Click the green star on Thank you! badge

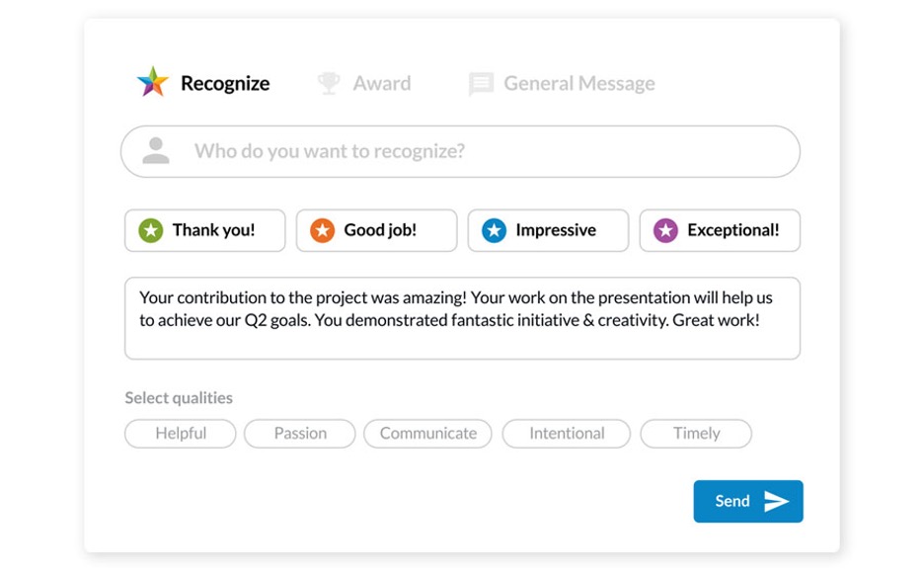click(x=150, y=230)
